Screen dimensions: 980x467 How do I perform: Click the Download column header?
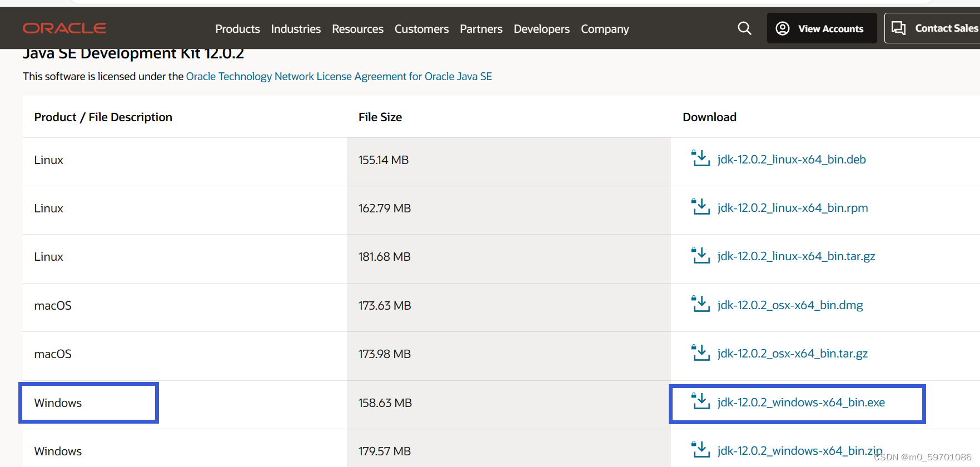pyautogui.click(x=709, y=117)
